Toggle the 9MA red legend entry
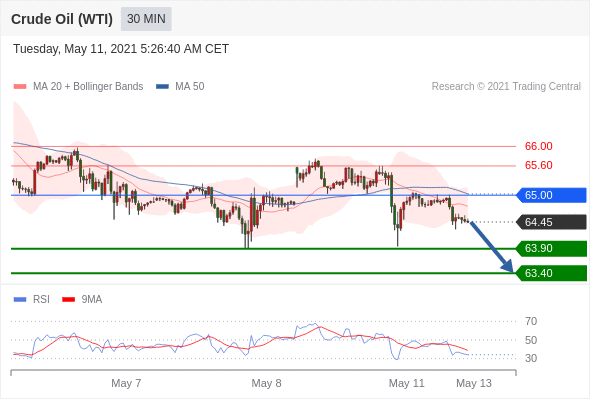The image size is (590, 400). [x=82, y=300]
